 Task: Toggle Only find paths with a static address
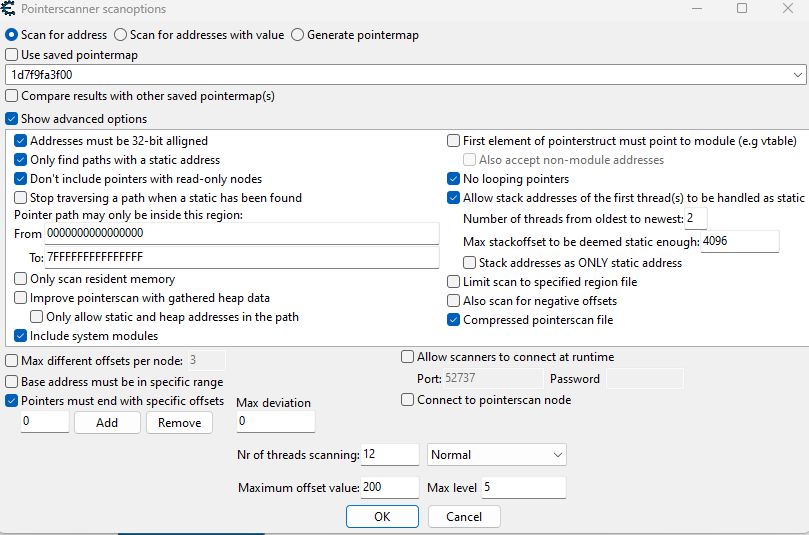pyautogui.click(x=21, y=160)
